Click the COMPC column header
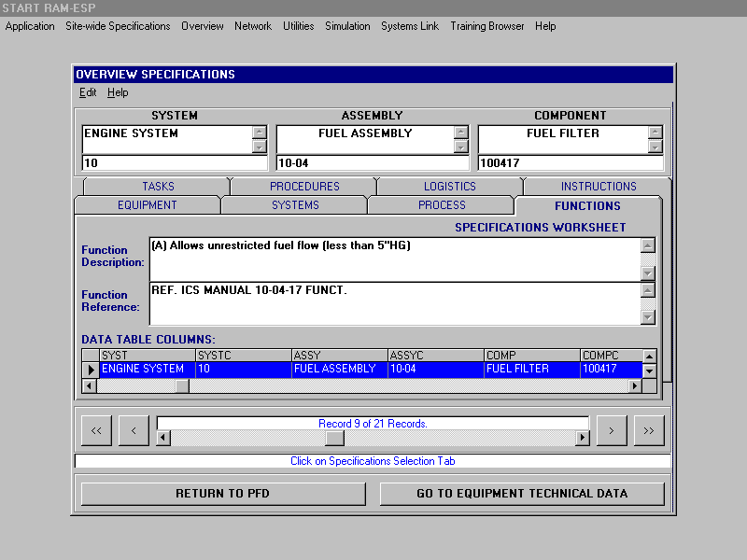Image resolution: width=747 pixels, height=560 pixels. [612, 356]
